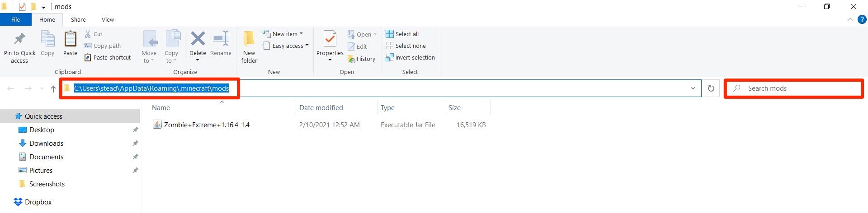The height and width of the screenshot is (213, 868).
Task: Unpin Documents using its pin icon
Action: coord(135,157)
